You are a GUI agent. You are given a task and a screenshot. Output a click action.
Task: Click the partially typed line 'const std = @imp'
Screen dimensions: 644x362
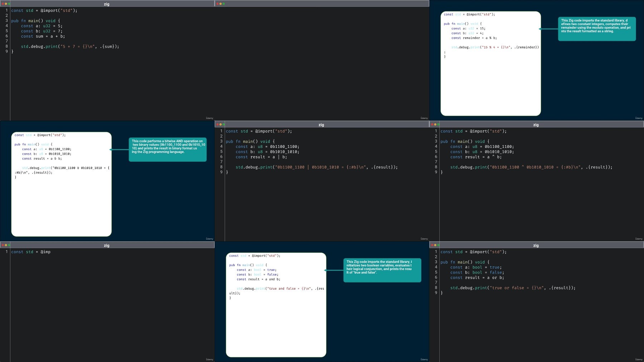(31, 252)
